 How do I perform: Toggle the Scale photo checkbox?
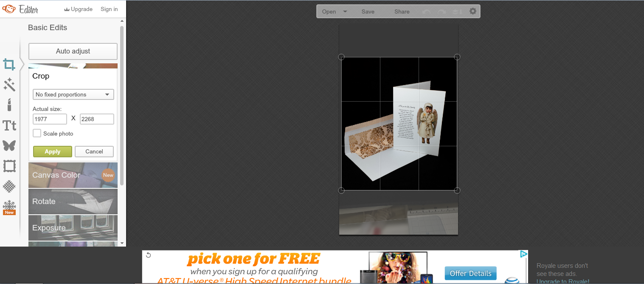[x=37, y=133]
